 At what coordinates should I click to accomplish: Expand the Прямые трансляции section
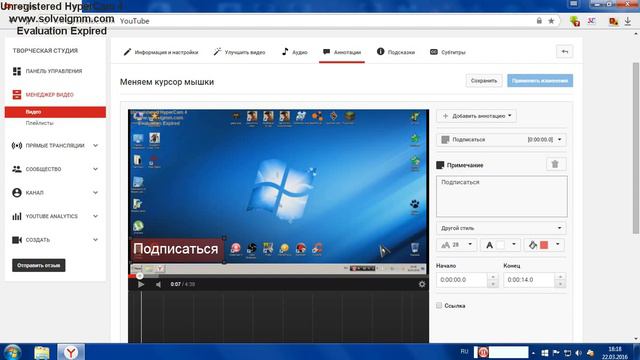click(x=96, y=146)
